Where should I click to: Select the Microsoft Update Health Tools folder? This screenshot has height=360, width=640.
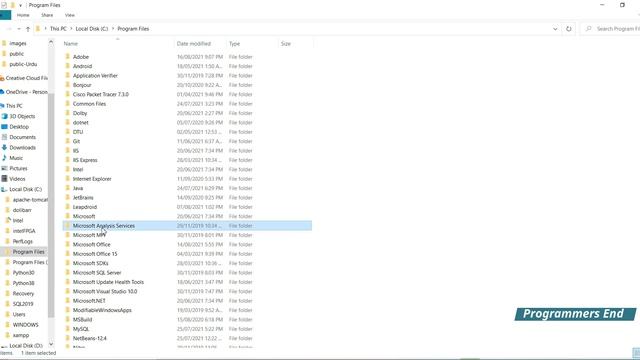[108, 282]
